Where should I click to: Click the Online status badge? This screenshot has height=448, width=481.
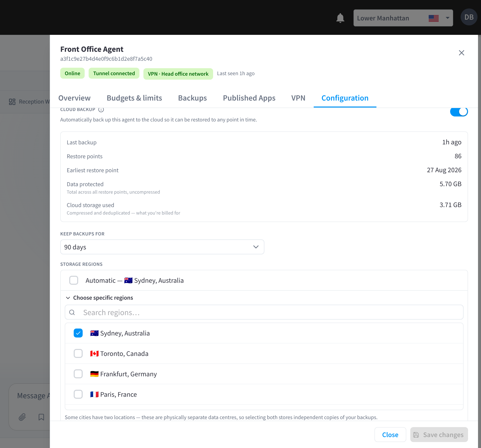point(72,73)
